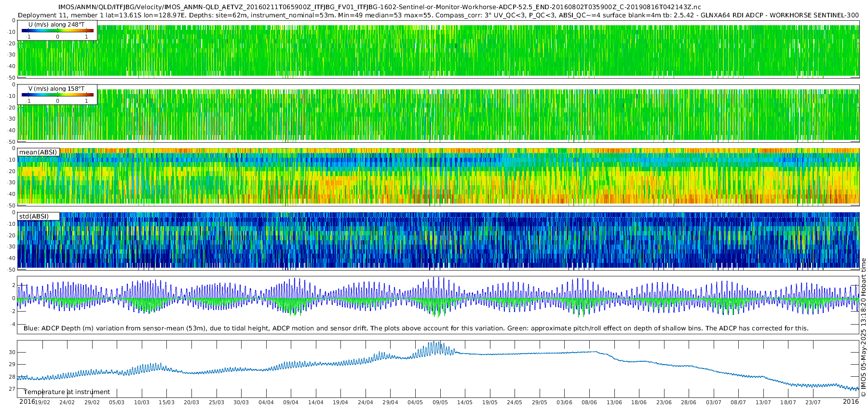This screenshot has height=410, width=868.
Task: Select the mean(ABSI) panel label
Action: (38, 152)
